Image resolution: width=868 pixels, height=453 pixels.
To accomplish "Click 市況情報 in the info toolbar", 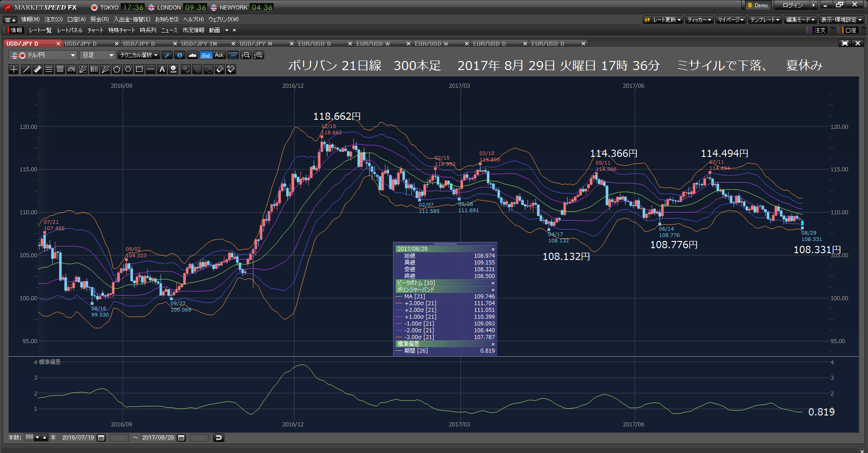I will coord(193,30).
